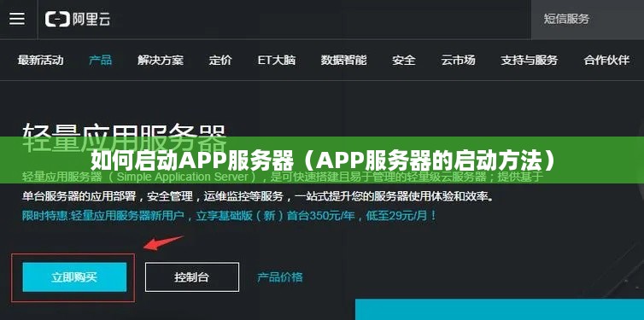The height and width of the screenshot is (320, 644).
Task: Select the 合作伙伴 menu item
Action: click(x=606, y=61)
